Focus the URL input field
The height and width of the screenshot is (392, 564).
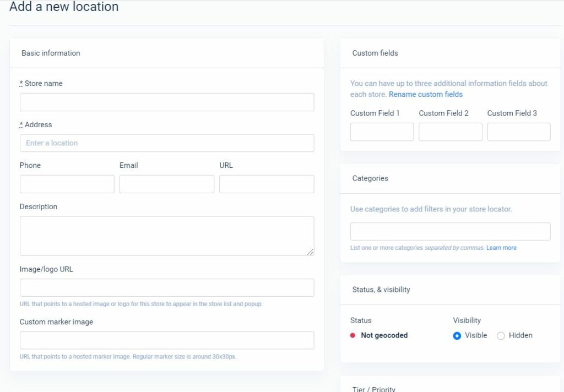point(267,183)
